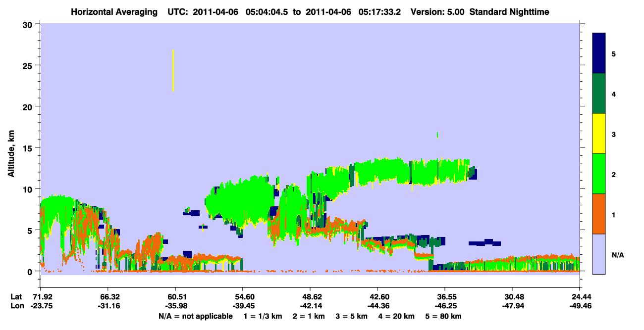This screenshot has height=330, width=644.
Task: Click 'Standard Nighttime' in the title
Action: (x=509, y=12)
